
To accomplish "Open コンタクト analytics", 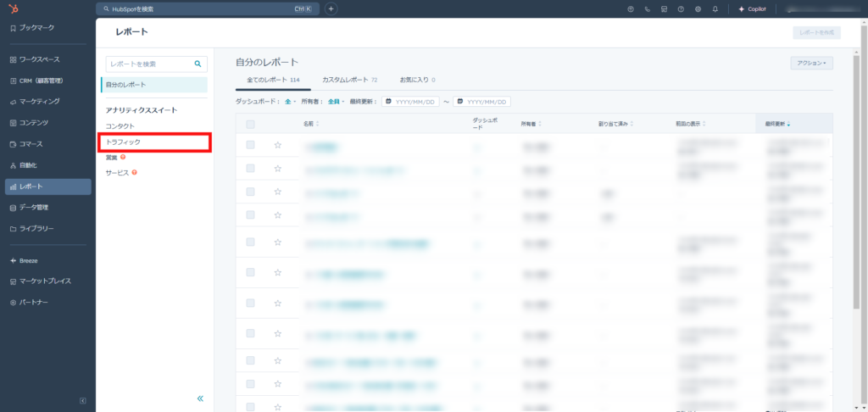I will [x=120, y=126].
